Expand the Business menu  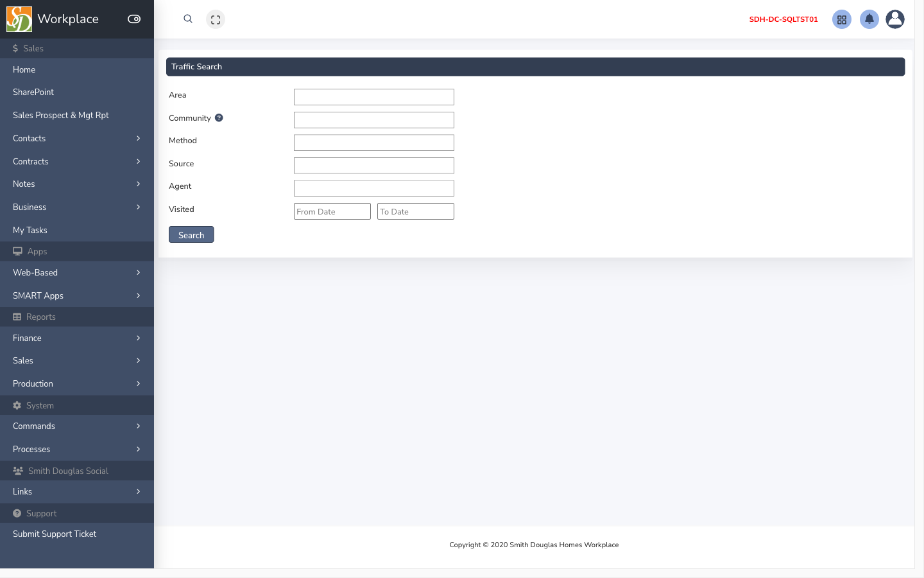(77, 207)
